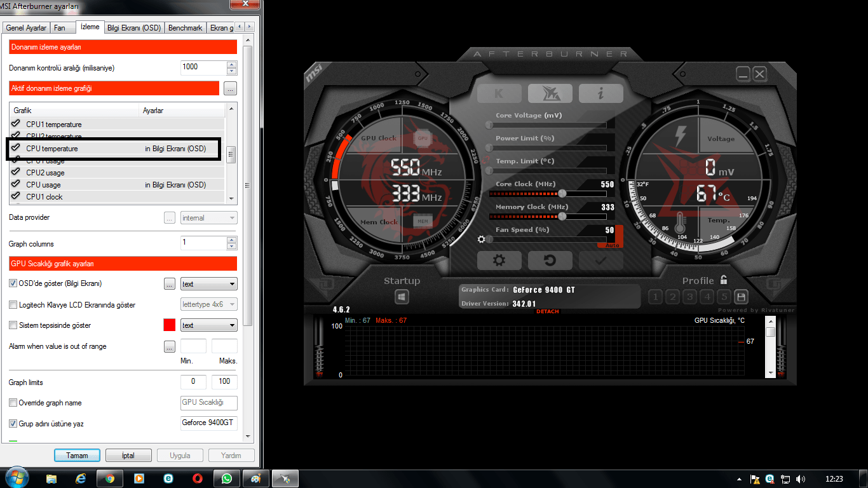Show hidden system tray icons
Image resolution: width=868 pixels, height=488 pixels.
click(739, 478)
